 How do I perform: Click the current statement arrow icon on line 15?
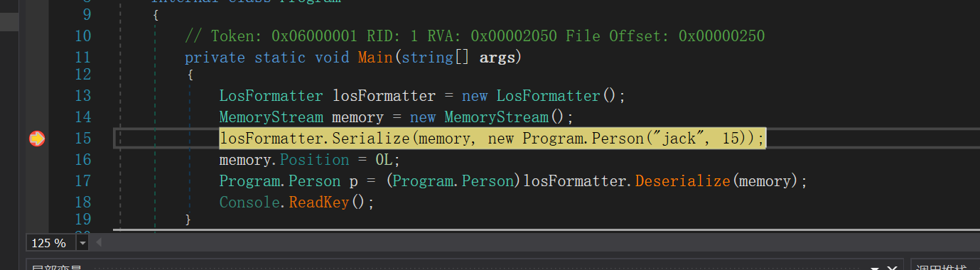pyautogui.click(x=37, y=139)
